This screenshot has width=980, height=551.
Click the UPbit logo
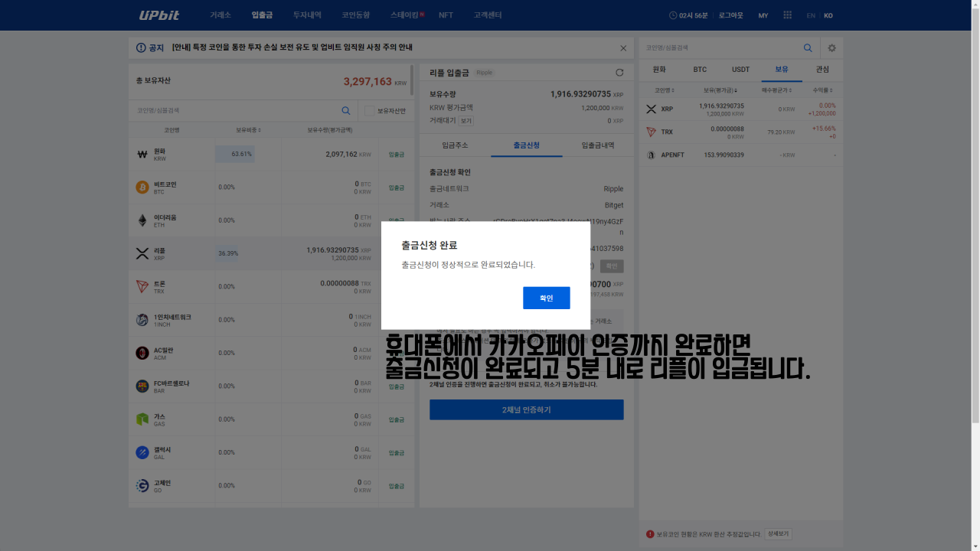click(158, 15)
